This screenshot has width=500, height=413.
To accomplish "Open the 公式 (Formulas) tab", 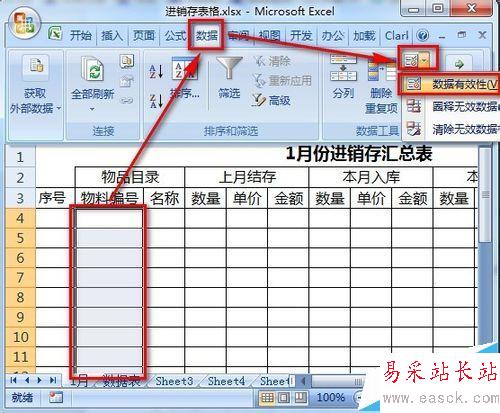I will pyautogui.click(x=175, y=35).
